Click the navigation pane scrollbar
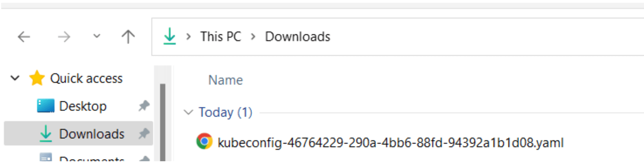The width and height of the screenshot is (644, 162). (x=162, y=118)
